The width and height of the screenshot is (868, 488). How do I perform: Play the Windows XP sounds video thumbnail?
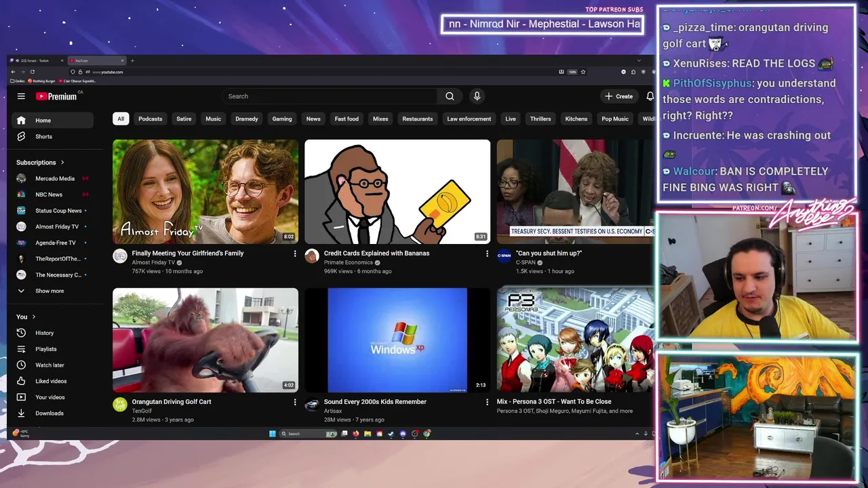(397, 340)
